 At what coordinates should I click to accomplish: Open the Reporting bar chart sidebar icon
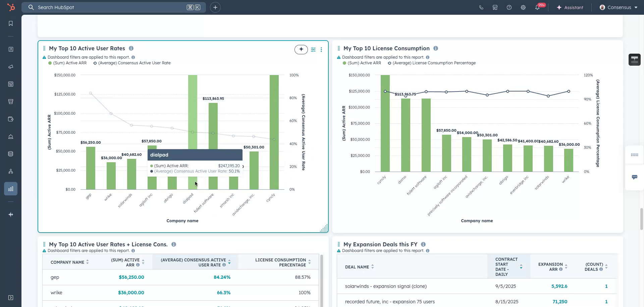[x=11, y=189]
